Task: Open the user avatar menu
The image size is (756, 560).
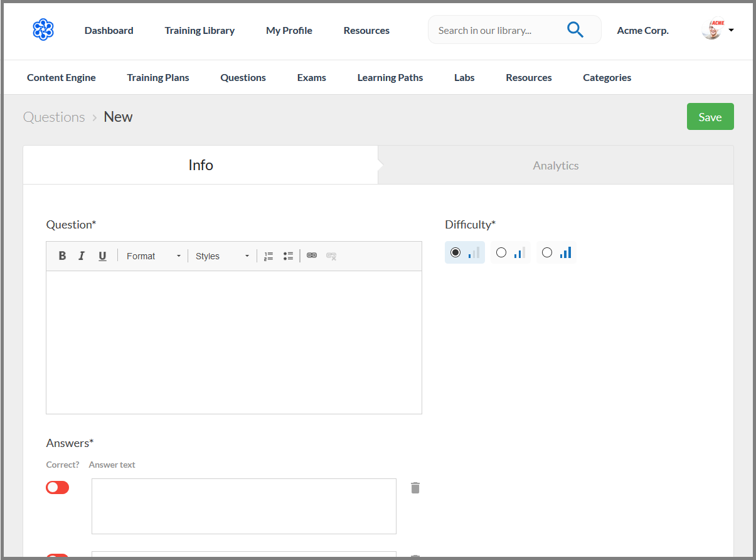Action: (x=718, y=30)
